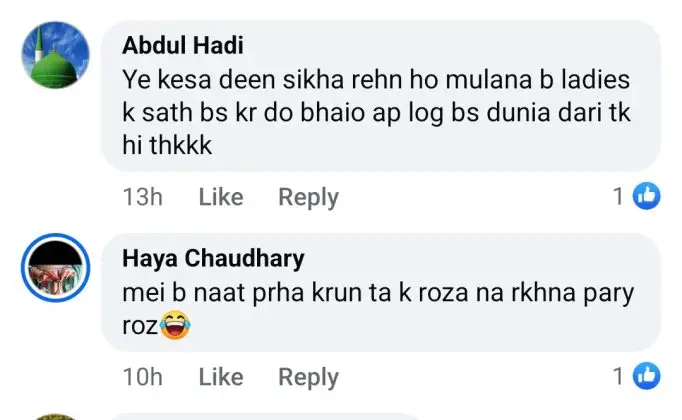Click the 13h timestamp
Viewport: 682px width, 420px height.
tap(142, 198)
